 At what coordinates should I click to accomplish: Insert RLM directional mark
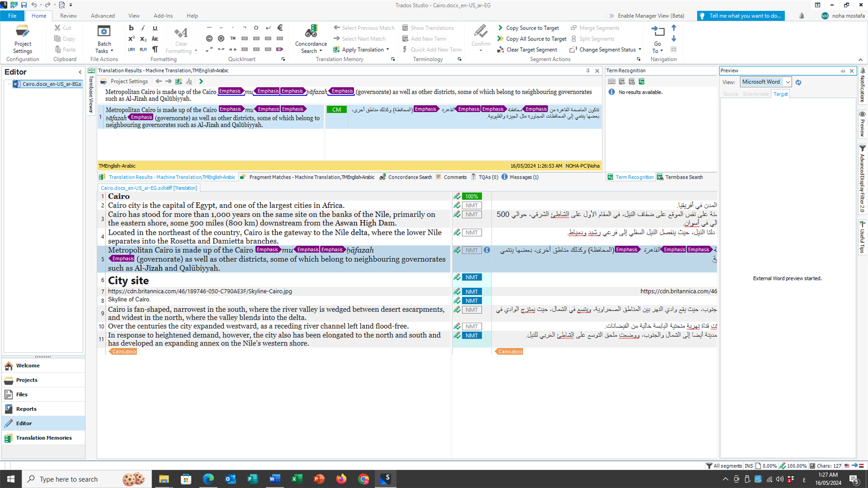pyautogui.click(x=143, y=49)
